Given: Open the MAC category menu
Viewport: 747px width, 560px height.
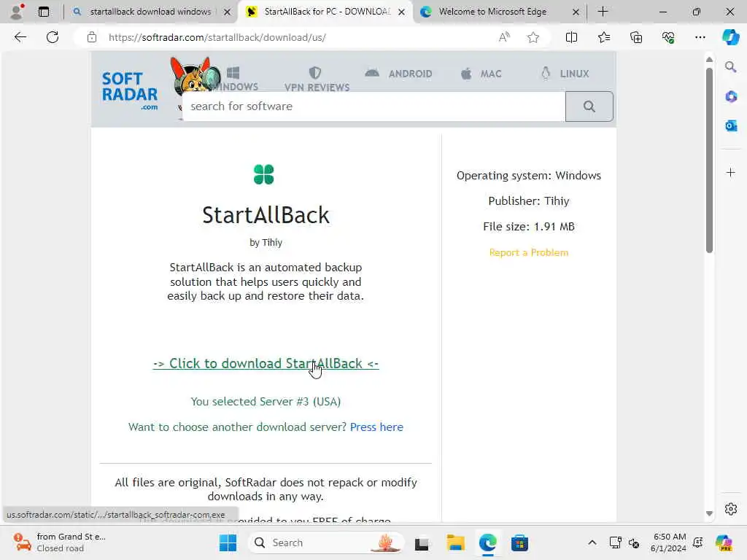Looking at the screenshot, I should [x=481, y=74].
